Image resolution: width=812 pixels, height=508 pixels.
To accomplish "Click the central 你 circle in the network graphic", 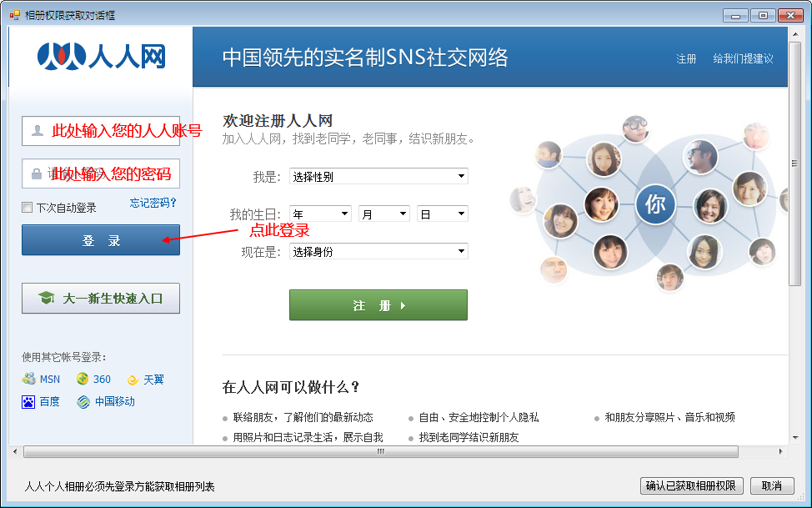I will [x=655, y=204].
